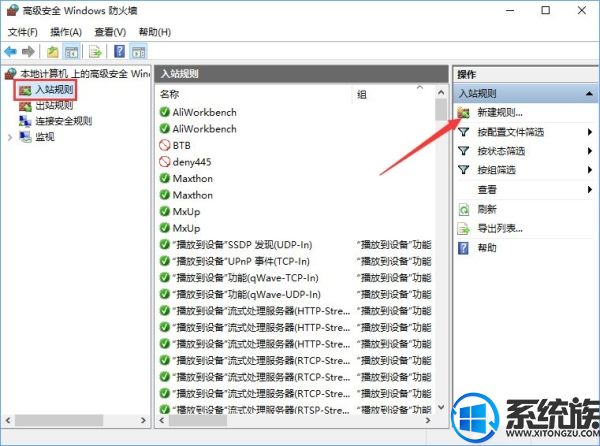Click the window title bar firewall icon

12,10
